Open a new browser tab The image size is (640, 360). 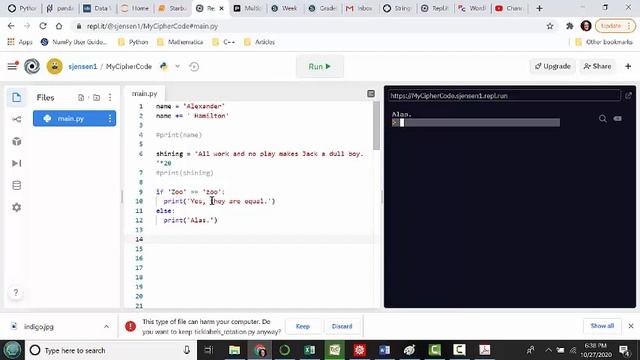click(540, 8)
